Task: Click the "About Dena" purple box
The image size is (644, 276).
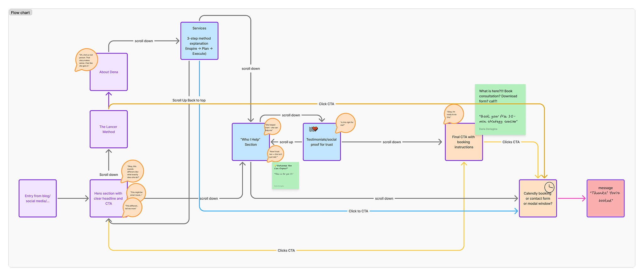Action: (109, 75)
